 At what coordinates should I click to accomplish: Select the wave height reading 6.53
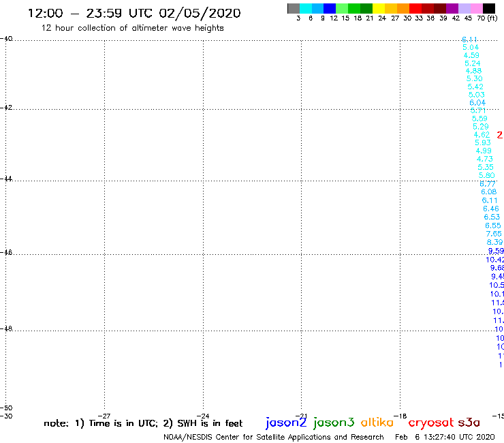492,217
